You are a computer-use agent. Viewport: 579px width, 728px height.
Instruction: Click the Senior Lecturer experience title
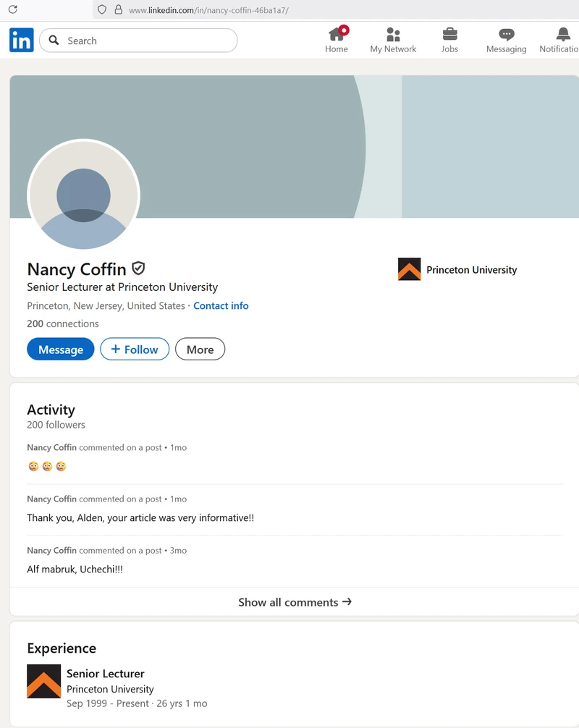tap(106, 673)
